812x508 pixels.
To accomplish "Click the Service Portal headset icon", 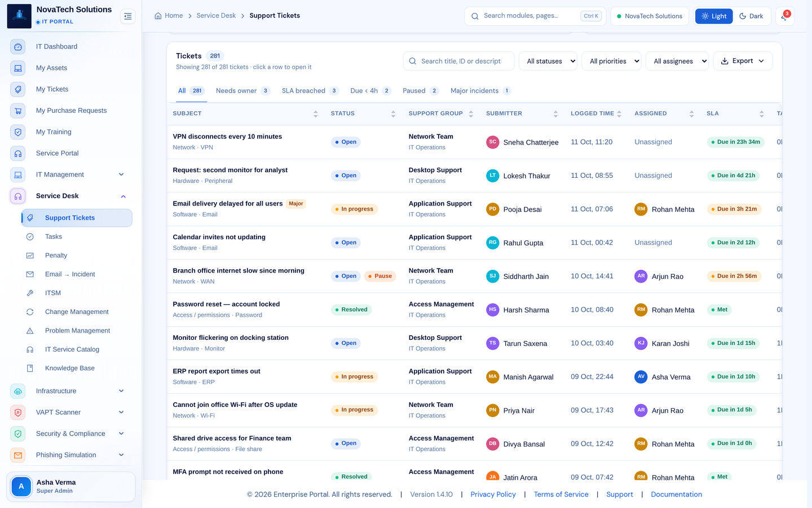I will [18, 154].
